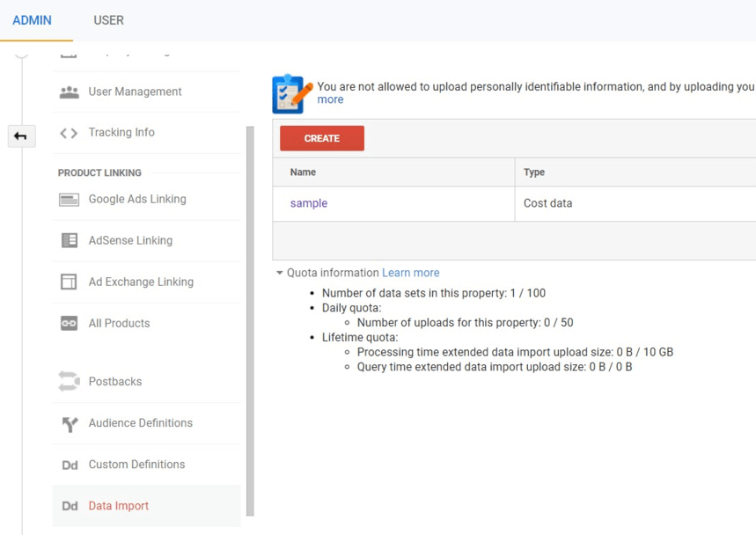Click the Audience Definitions fork icon
The height and width of the screenshot is (535, 756).
69,424
